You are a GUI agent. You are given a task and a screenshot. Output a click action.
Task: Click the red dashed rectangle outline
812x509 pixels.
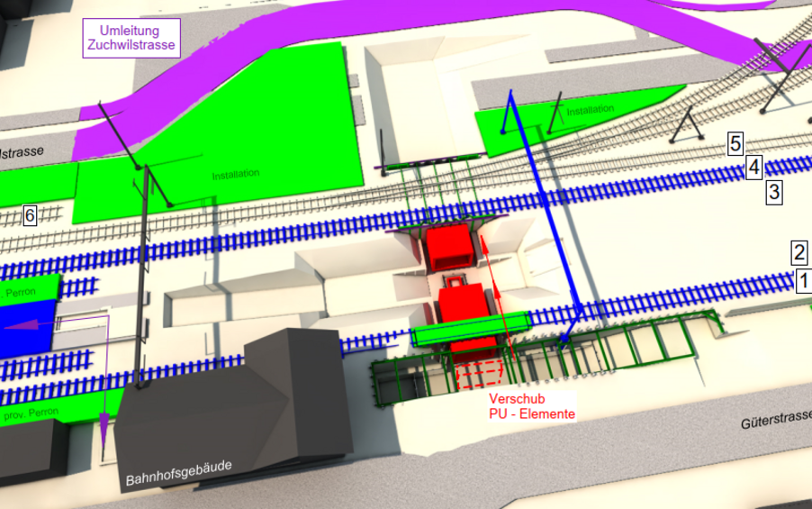click(479, 375)
